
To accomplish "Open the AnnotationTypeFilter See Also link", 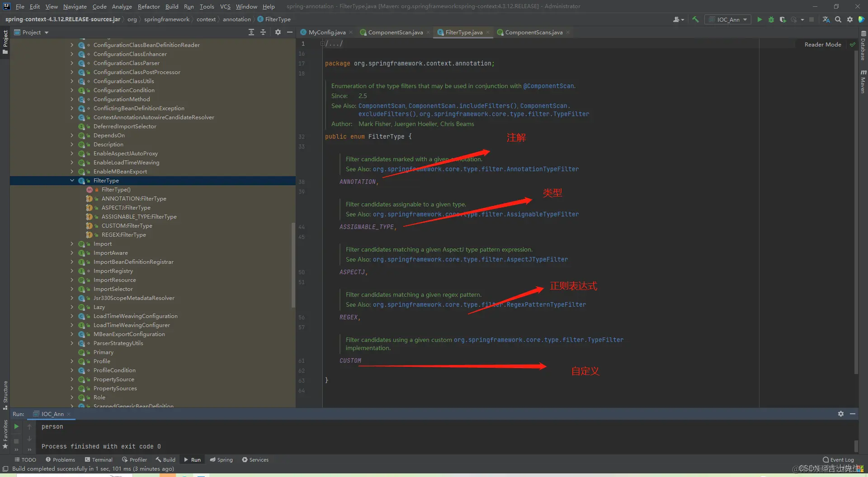I will click(476, 169).
